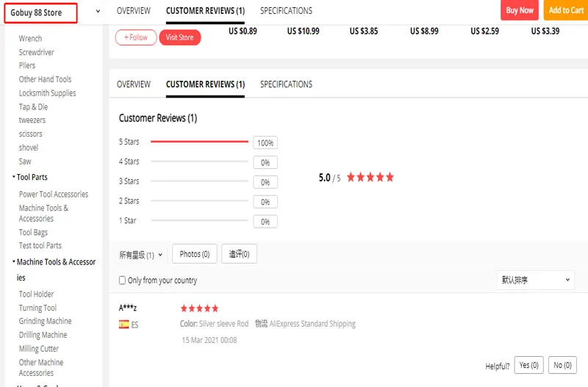Click the 4 Stars rating bar
The width and height of the screenshot is (588, 387).
point(199,162)
